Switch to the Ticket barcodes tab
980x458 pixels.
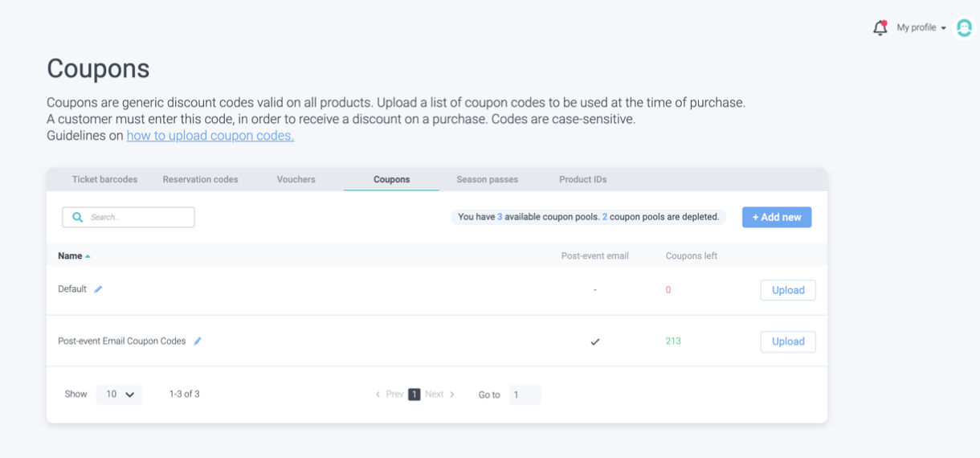tap(104, 179)
